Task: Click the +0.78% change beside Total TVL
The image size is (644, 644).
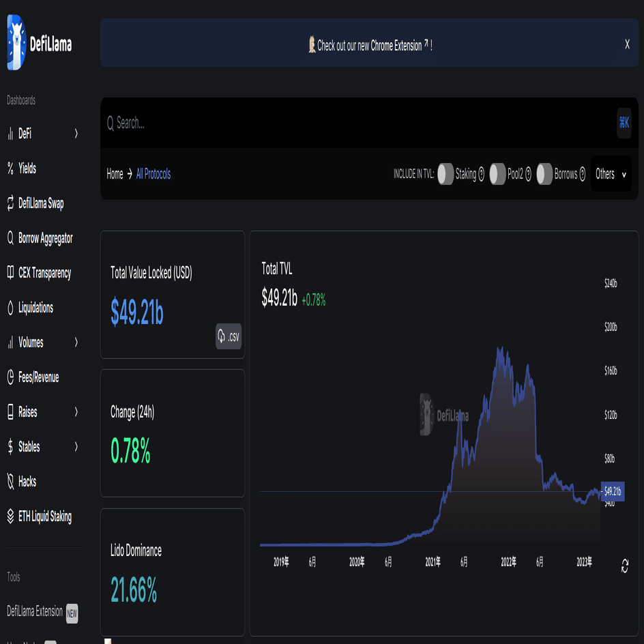Action: pyautogui.click(x=313, y=299)
